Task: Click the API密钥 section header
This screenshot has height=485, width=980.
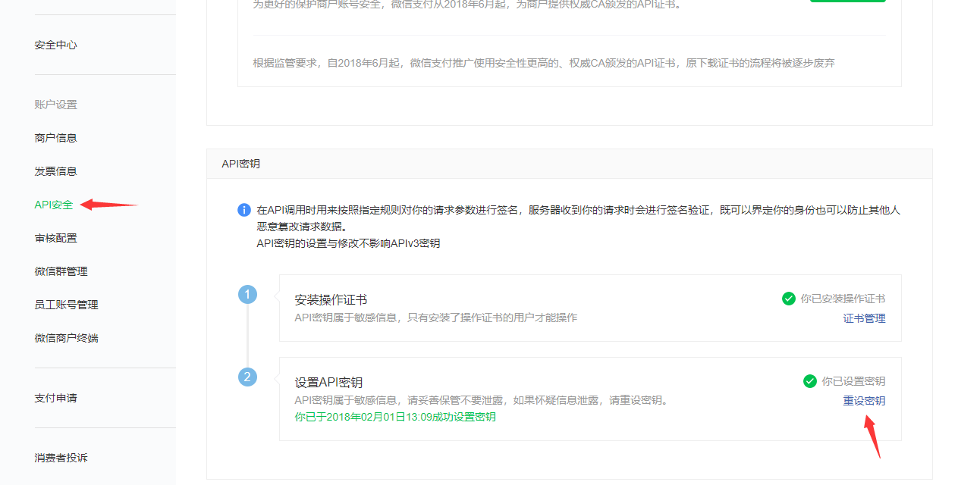Action: coord(240,164)
